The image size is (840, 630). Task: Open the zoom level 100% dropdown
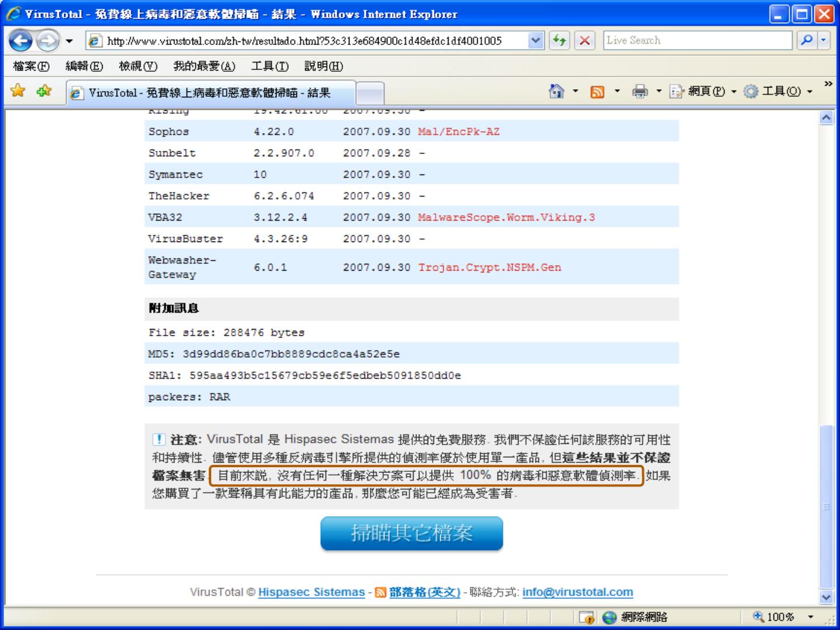coord(810,617)
